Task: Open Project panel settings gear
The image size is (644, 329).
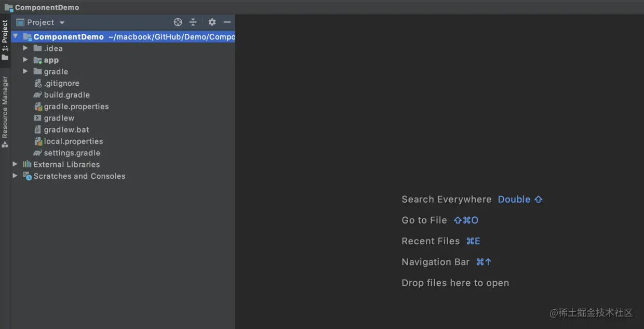Action: (x=212, y=22)
